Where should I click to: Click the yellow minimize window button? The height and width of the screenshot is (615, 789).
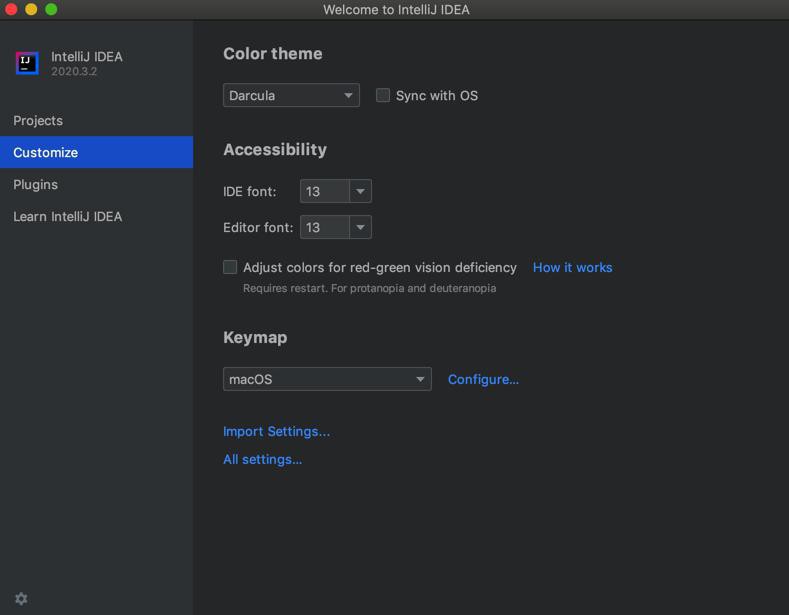click(31, 9)
